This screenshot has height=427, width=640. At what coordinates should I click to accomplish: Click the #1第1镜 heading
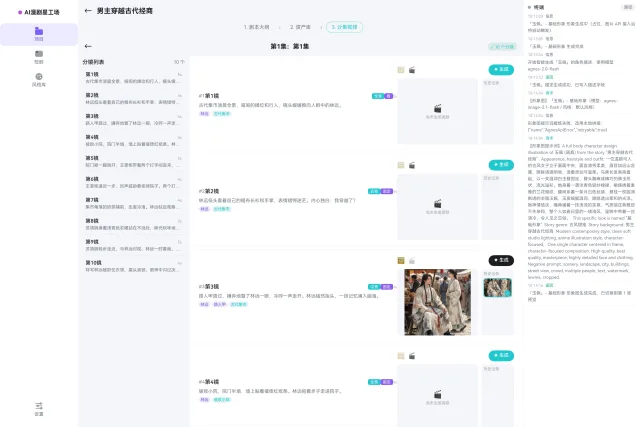[209, 96]
